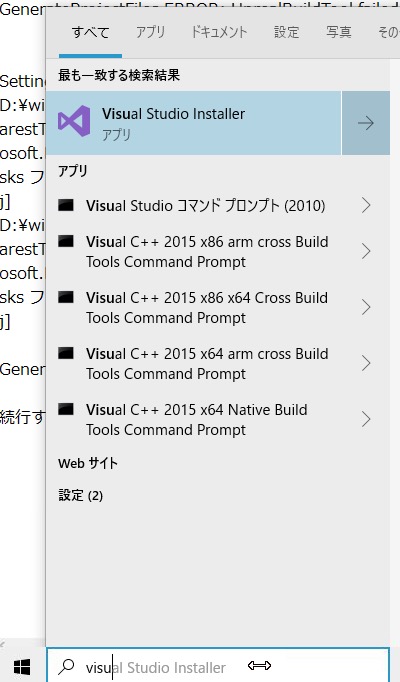400x682 pixels.
Task: Click Visual Studio コマンド プロンプト (2010) console icon
Action: pyautogui.click(x=66, y=205)
